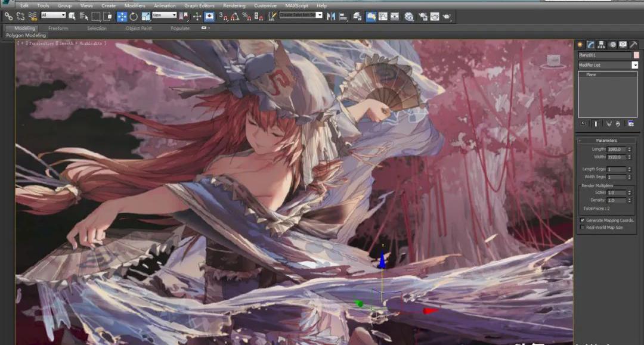The image size is (644, 345).
Task: Open the Create Selection Set dropdown
Action: point(301,15)
